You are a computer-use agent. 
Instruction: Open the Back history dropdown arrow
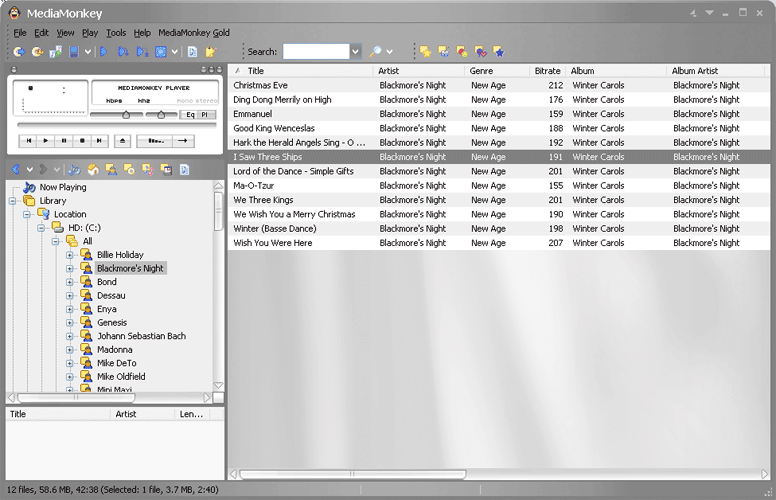click(x=30, y=170)
